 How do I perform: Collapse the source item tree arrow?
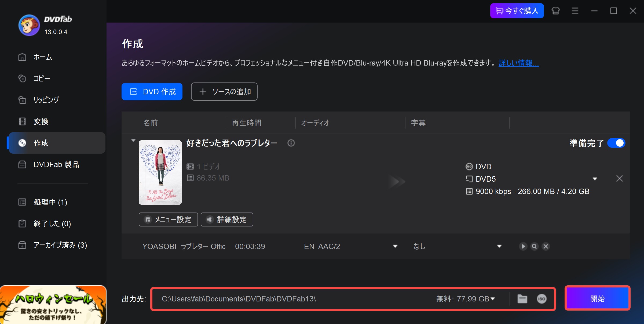coord(133,141)
